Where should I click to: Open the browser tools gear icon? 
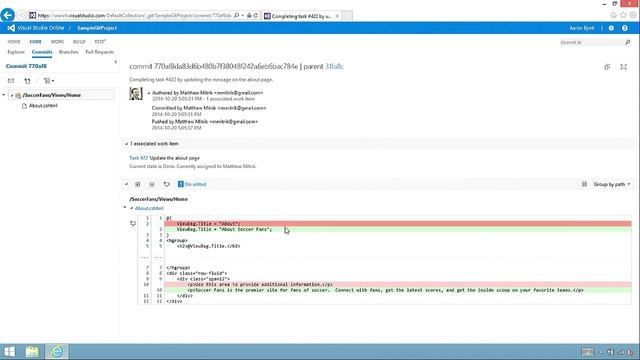point(633,15)
